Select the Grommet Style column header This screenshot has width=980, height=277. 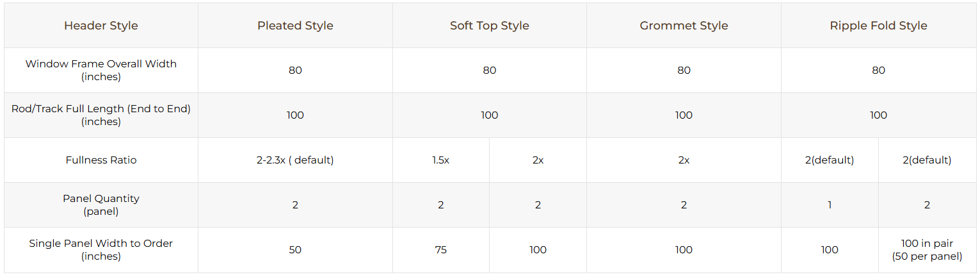click(684, 26)
